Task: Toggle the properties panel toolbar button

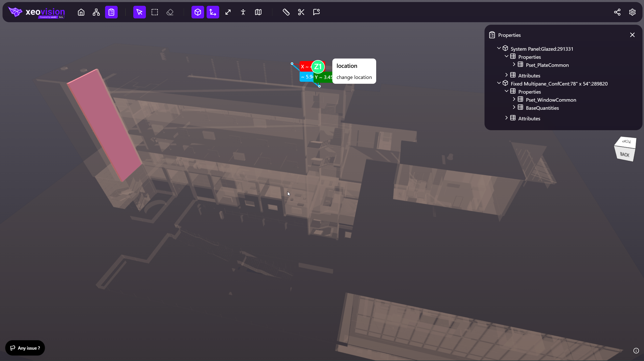Action: [111, 12]
